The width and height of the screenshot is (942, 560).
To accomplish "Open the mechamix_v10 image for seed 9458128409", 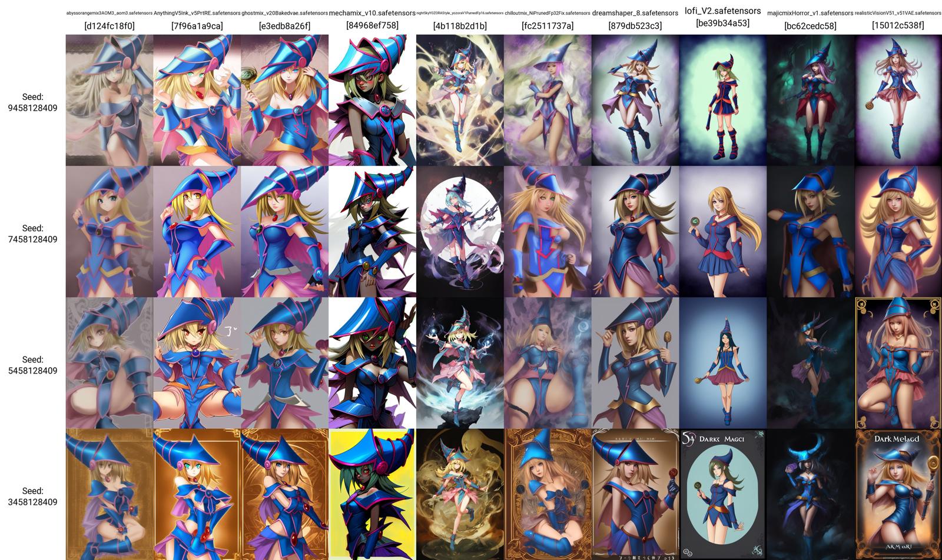I will pos(372,100).
